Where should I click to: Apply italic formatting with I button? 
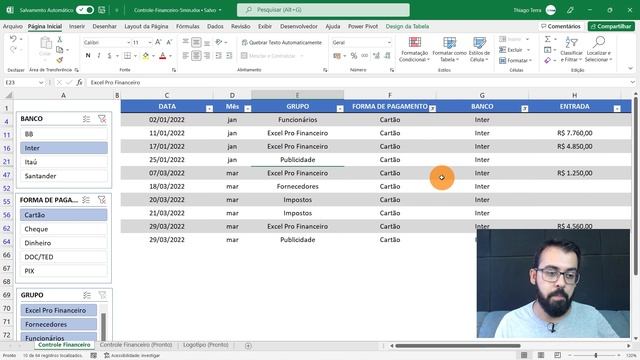(99, 56)
